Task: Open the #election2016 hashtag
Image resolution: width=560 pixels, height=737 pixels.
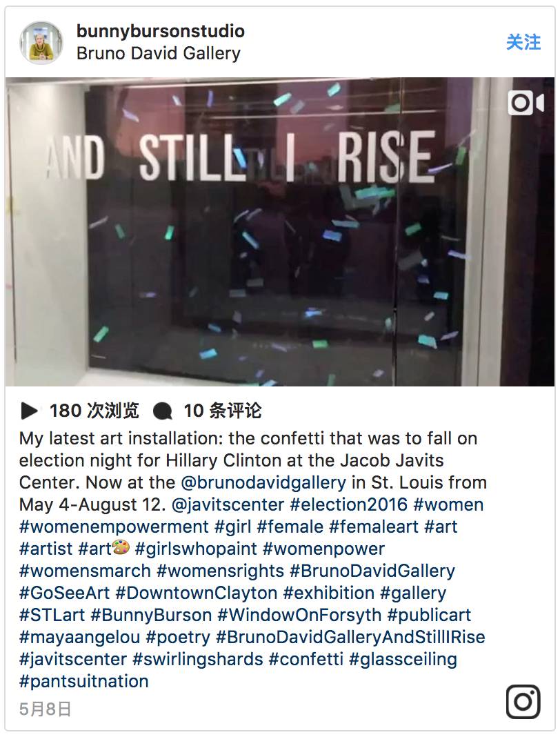Action: pyautogui.click(x=348, y=505)
